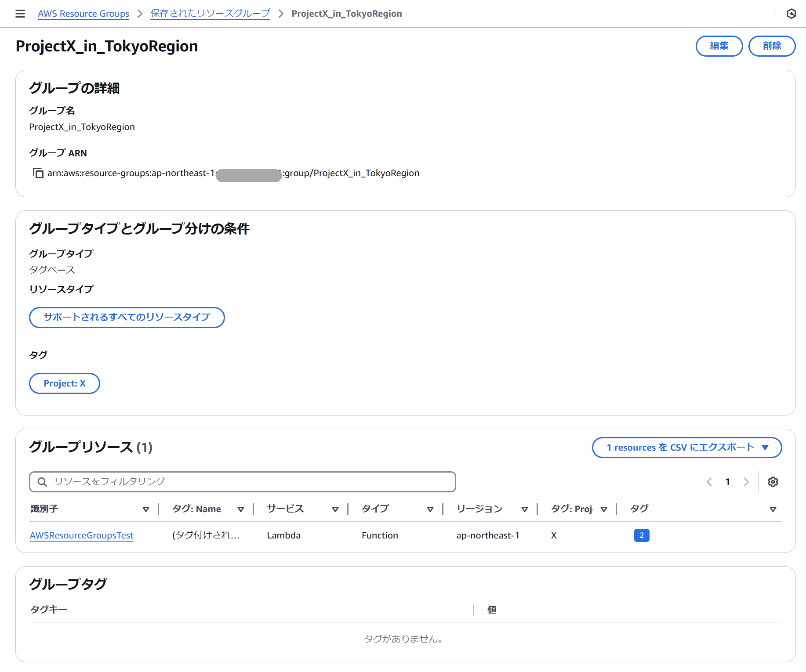The width and height of the screenshot is (806, 672).
Task: Sort by サービス column arrow
Action: tap(335, 509)
